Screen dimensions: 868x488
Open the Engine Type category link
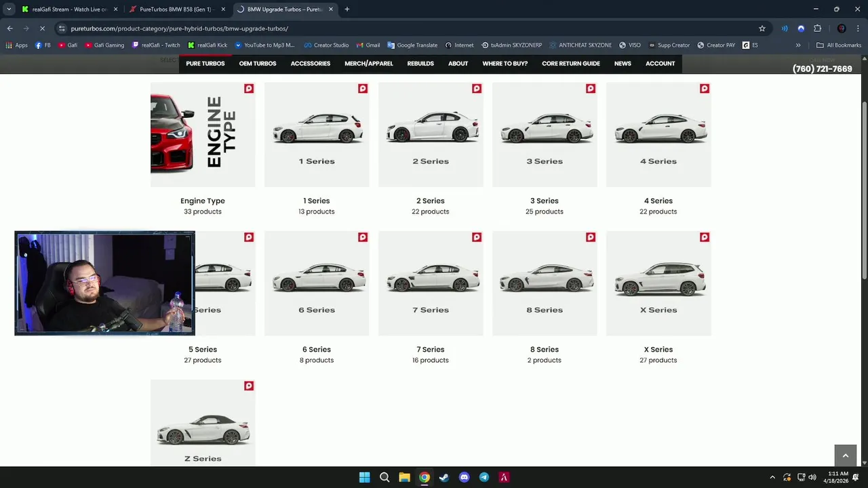(203, 201)
